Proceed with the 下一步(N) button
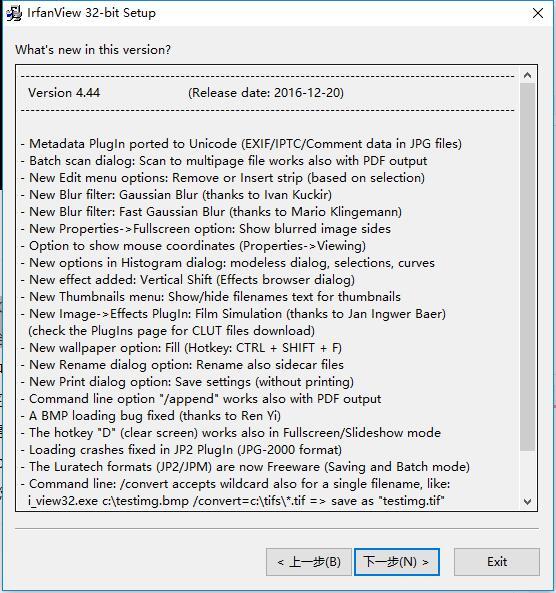 point(397,562)
